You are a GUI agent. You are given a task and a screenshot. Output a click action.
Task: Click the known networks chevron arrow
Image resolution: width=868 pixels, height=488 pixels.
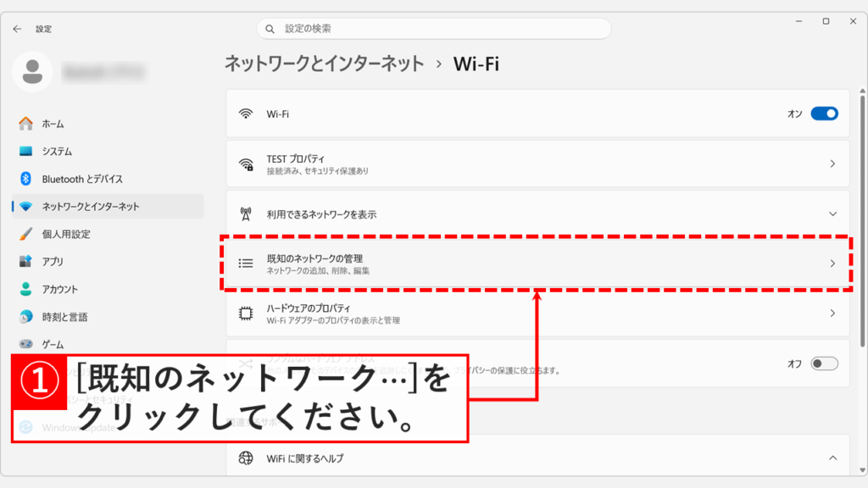pyautogui.click(x=832, y=263)
